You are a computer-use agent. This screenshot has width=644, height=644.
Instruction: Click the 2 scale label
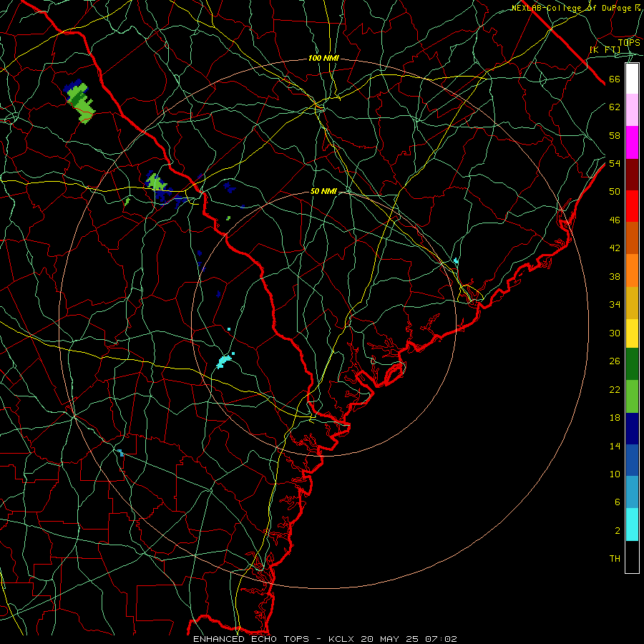coord(618,531)
